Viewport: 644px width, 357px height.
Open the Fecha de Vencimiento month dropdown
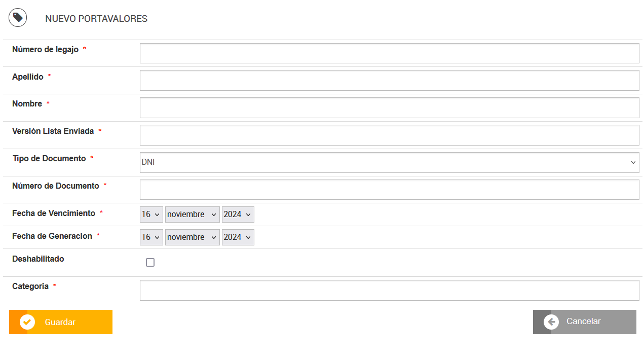(x=193, y=215)
